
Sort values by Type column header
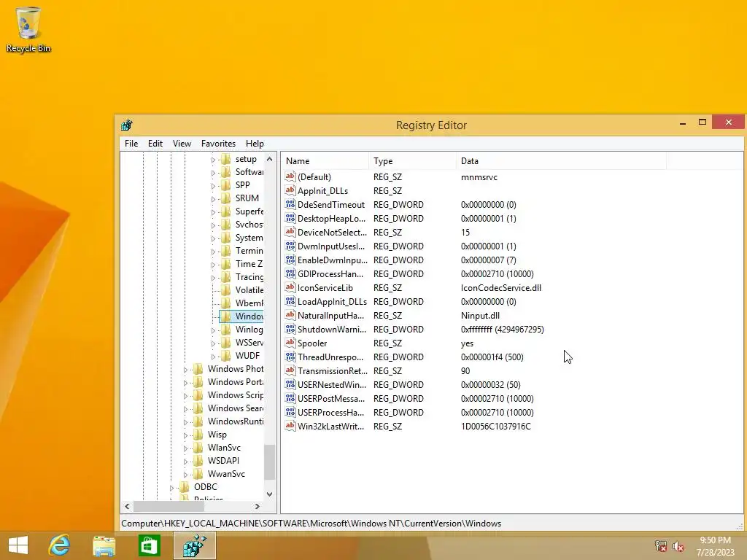click(x=412, y=161)
